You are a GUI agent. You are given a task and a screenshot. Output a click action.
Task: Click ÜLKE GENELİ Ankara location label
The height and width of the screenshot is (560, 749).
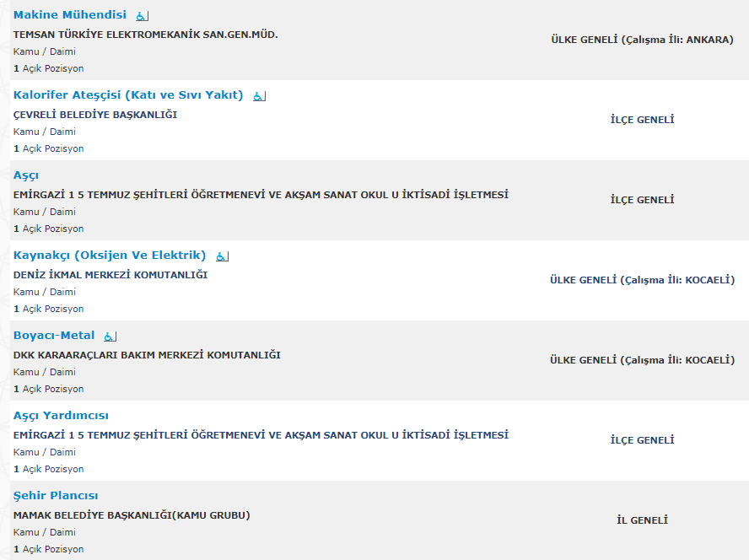[x=642, y=40]
